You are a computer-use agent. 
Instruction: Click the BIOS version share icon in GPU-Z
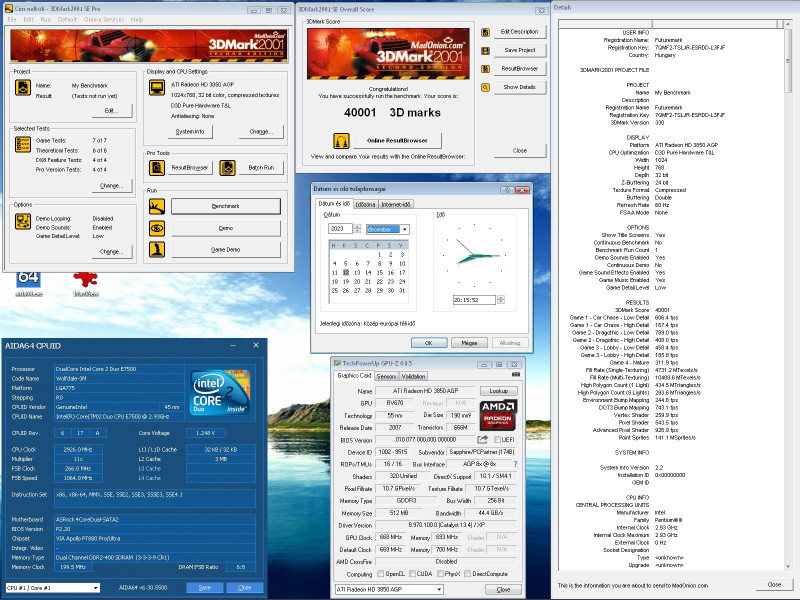483,439
